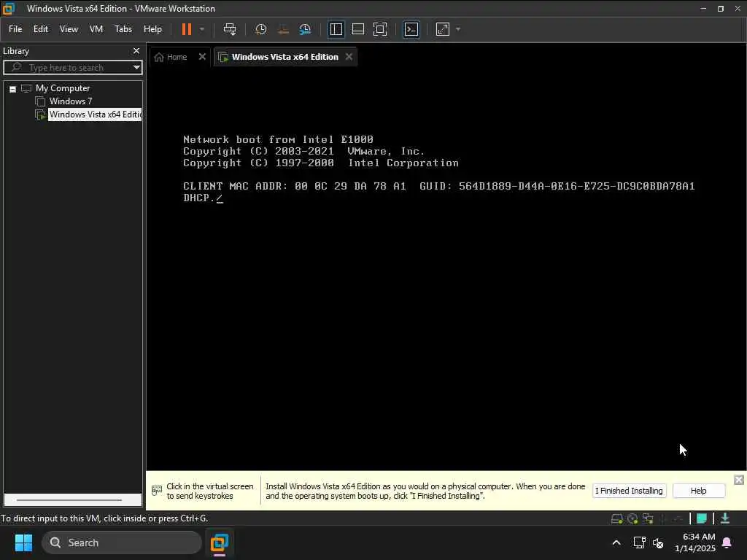The height and width of the screenshot is (560, 747).
Task: Open the View menu
Action: pos(69,29)
